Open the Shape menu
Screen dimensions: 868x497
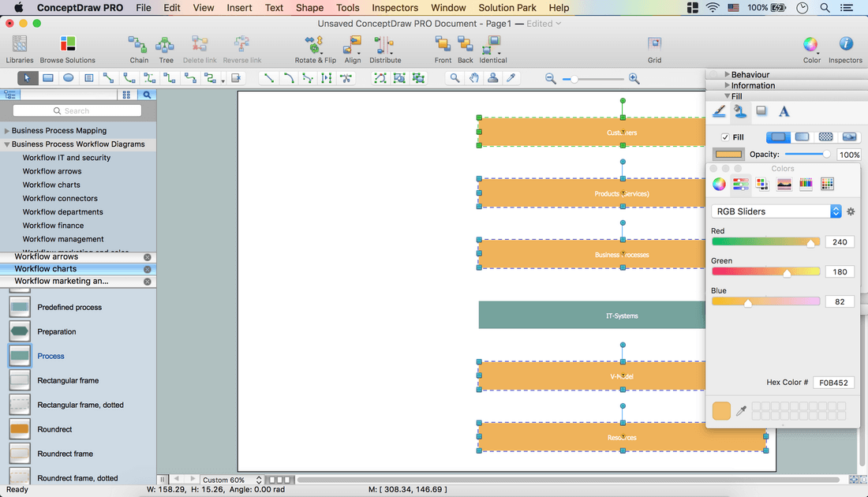(x=309, y=8)
